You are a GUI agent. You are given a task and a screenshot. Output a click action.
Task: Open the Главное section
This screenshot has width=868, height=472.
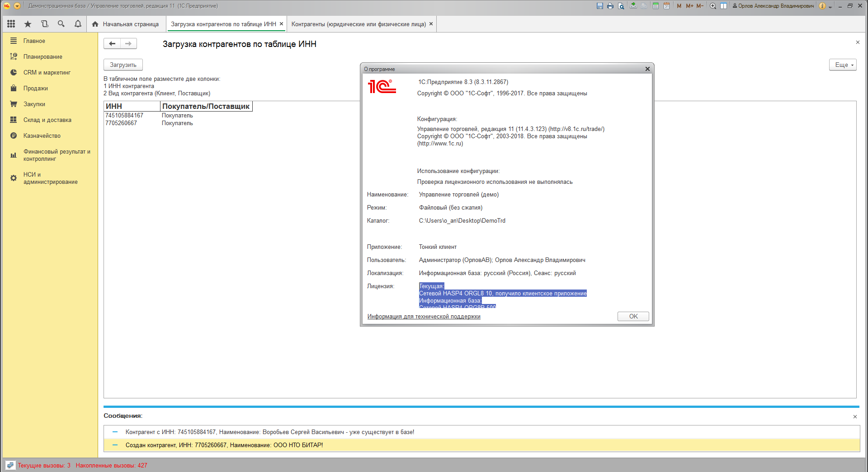point(34,41)
